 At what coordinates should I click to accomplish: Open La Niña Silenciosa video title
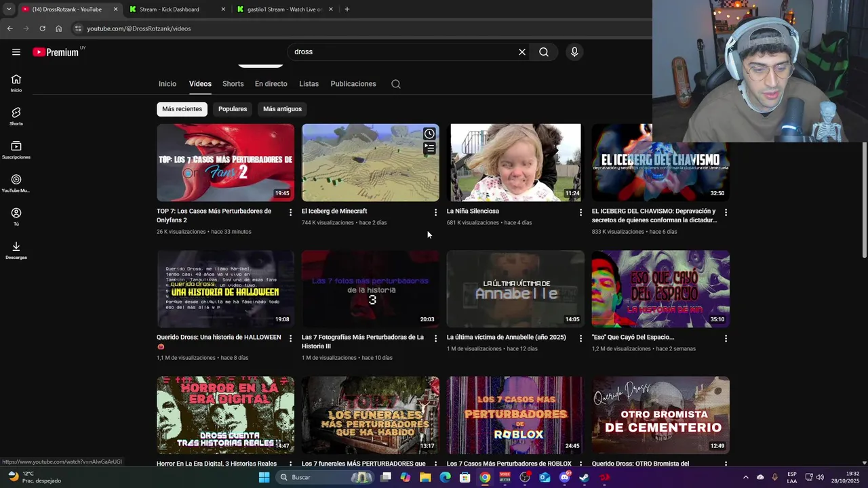[473, 211]
